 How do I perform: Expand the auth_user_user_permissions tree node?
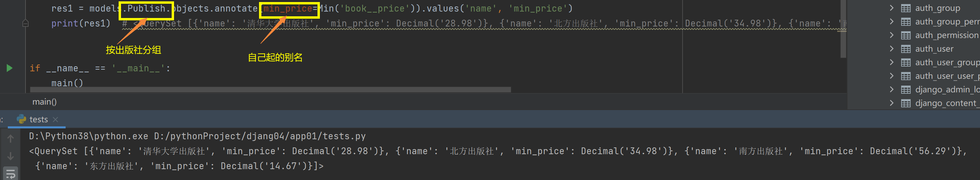click(x=891, y=76)
